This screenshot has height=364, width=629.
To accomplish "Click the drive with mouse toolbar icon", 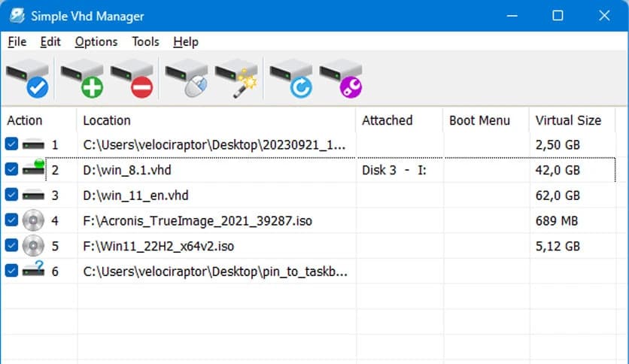I will 187,78.
